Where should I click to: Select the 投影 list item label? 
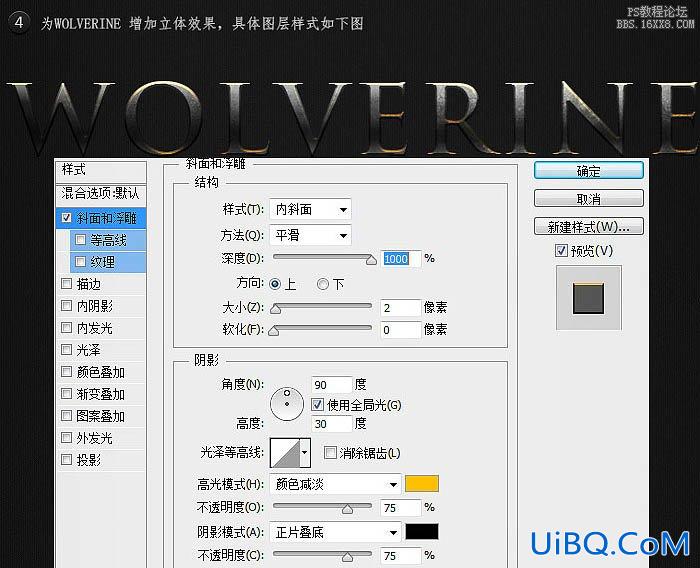[x=89, y=460]
